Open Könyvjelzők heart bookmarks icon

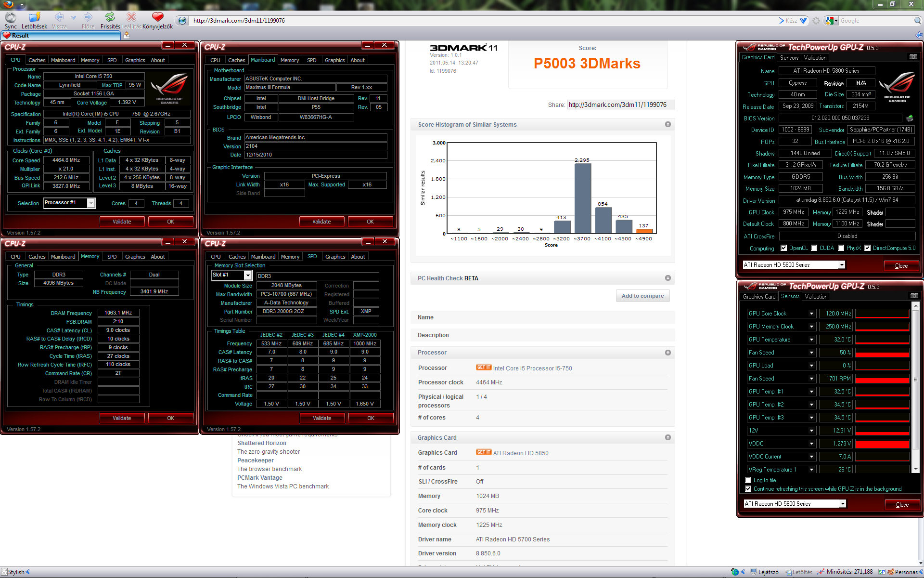coord(157,17)
